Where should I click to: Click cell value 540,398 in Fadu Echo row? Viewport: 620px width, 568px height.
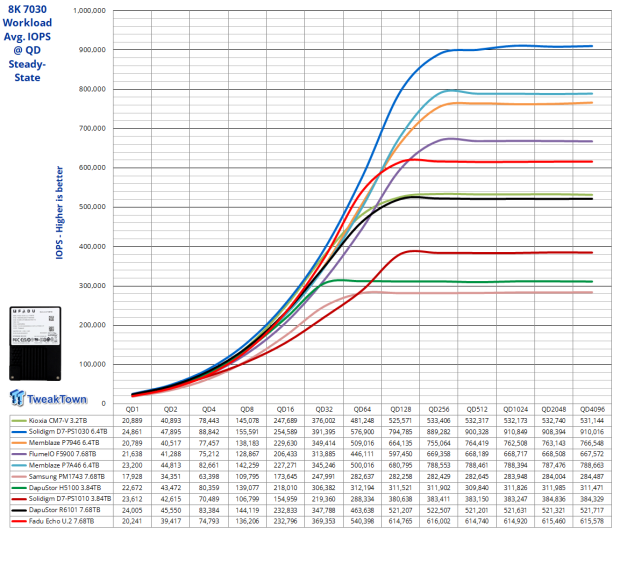[362, 522]
